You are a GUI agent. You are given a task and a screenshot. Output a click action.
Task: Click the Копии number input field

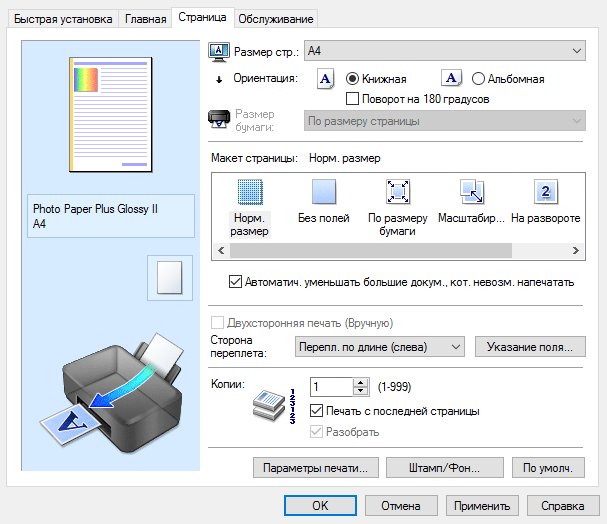pyautogui.click(x=331, y=387)
